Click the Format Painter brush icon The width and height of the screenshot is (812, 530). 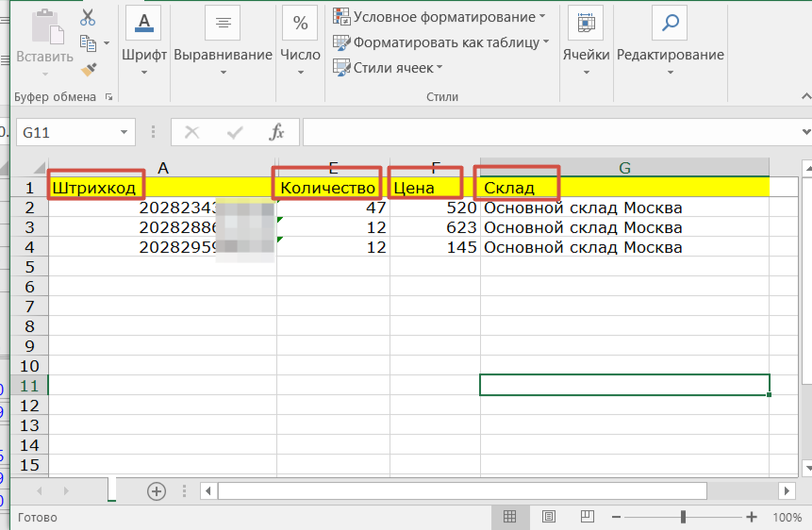(x=89, y=70)
